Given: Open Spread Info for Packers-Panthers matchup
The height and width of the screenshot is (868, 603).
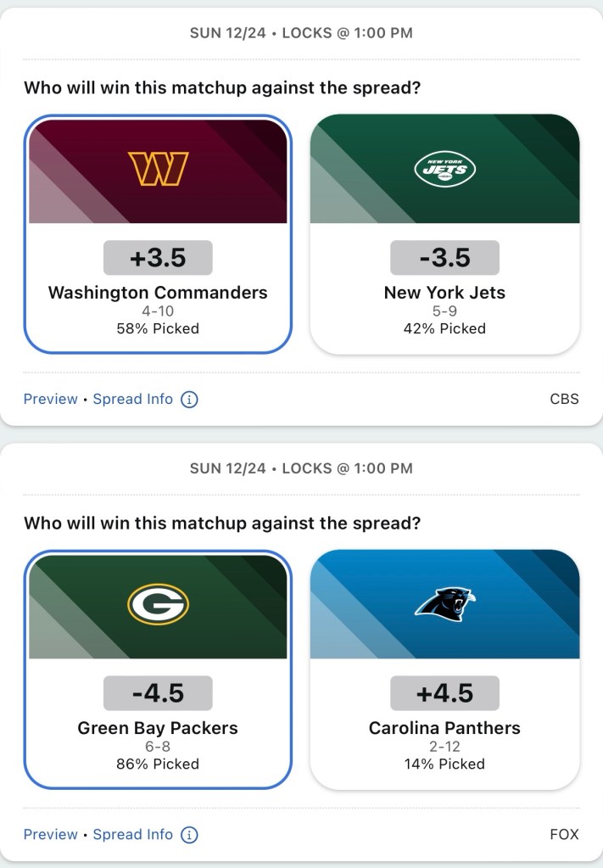Looking at the screenshot, I should (132, 834).
